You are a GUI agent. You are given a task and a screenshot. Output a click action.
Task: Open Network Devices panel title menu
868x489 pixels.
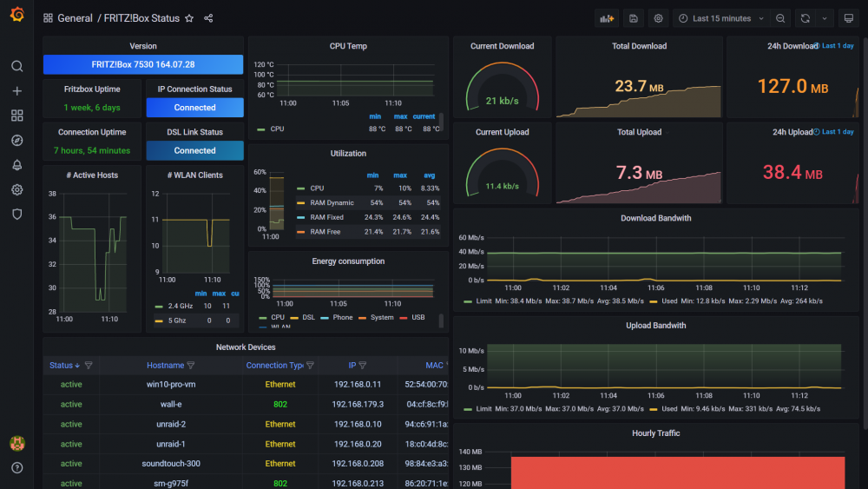click(246, 347)
